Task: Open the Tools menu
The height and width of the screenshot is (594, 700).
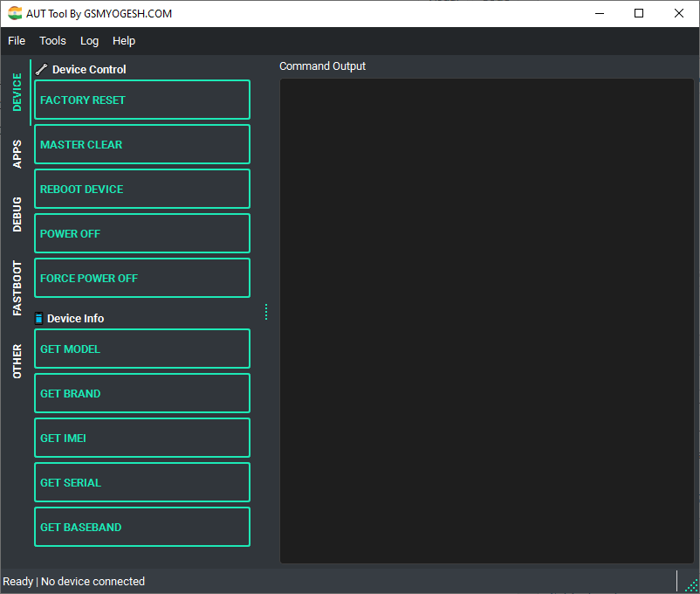Action: [52, 41]
